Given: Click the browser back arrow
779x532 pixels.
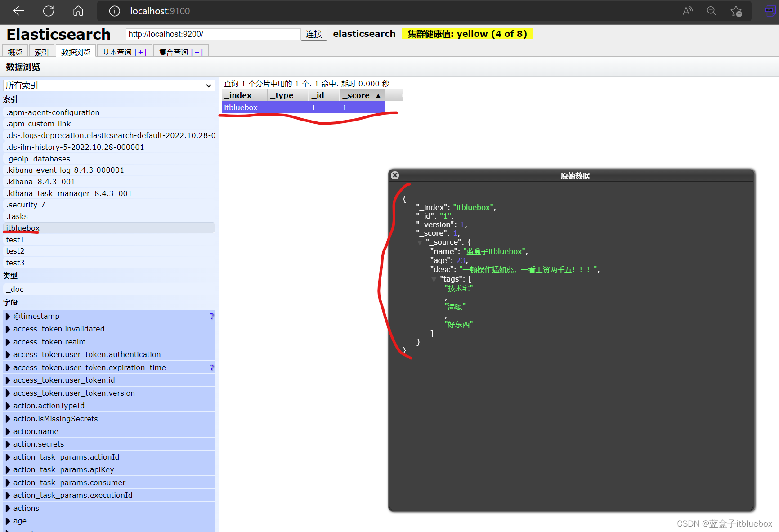Looking at the screenshot, I should pyautogui.click(x=19, y=11).
